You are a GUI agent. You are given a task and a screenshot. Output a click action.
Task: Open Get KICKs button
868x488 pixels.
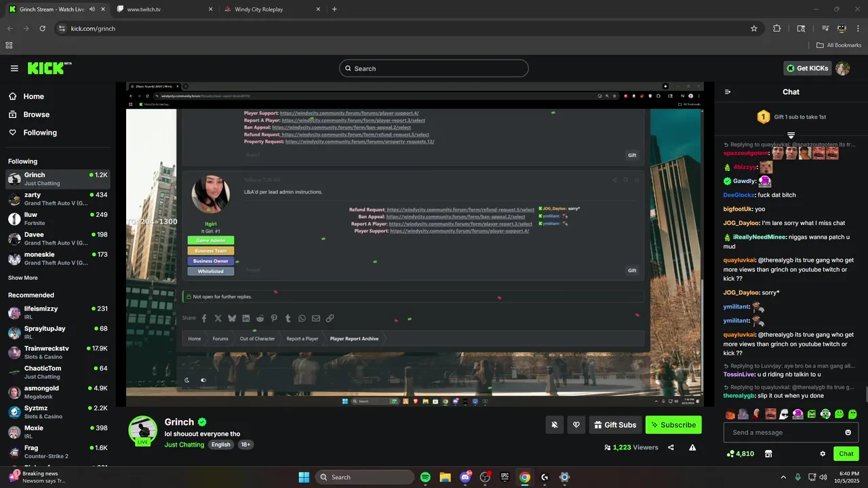click(x=806, y=68)
